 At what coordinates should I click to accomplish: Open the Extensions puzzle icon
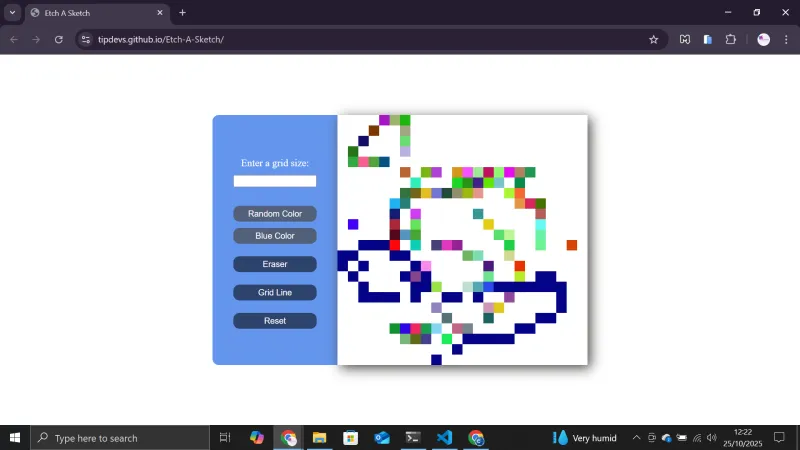731,39
